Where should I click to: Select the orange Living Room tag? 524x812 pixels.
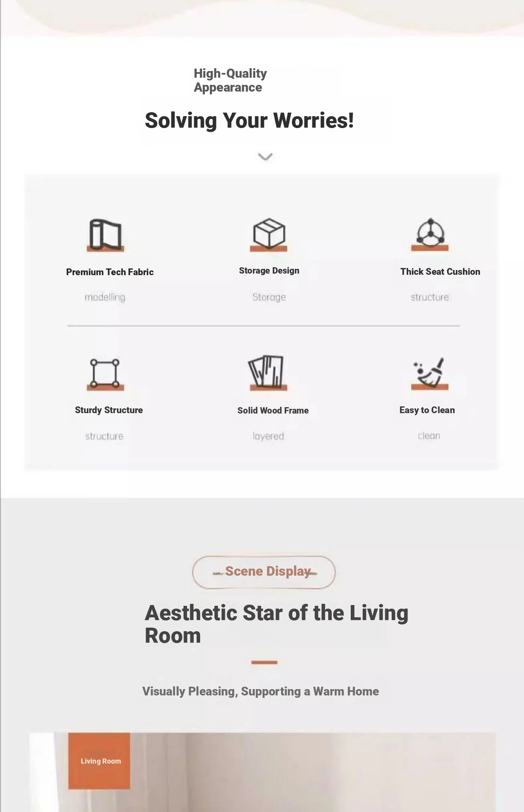99,761
